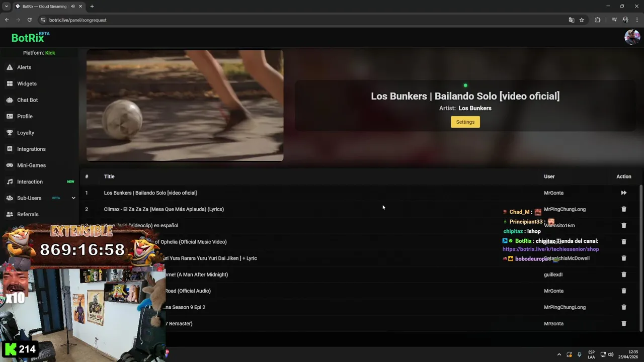The width and height of the screenshot is (644, 362).
Task: Go back in browser history
Action: tap(7, 20)
